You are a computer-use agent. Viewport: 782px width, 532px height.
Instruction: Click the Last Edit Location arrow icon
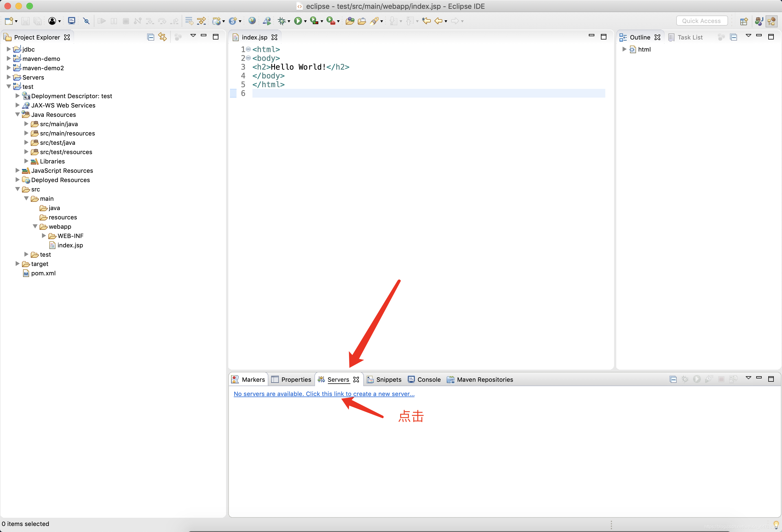[x=426, y=21]
